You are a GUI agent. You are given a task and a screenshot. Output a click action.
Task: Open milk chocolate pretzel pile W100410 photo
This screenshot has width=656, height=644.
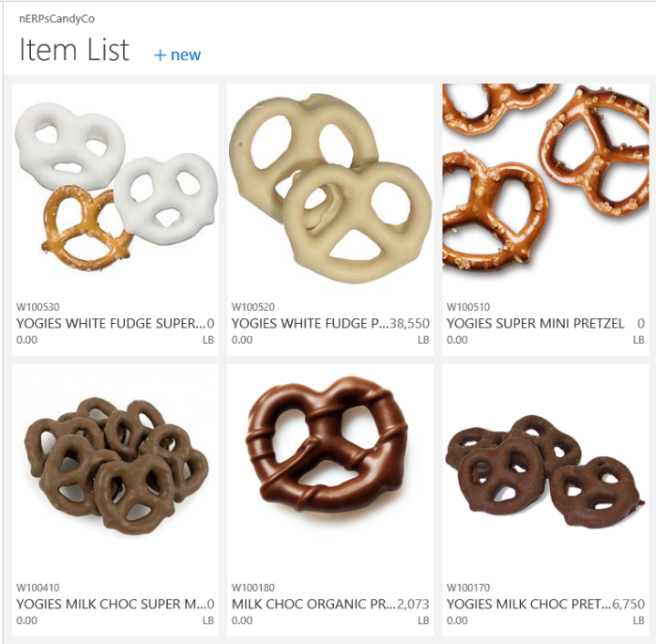[x=115, y=469]
